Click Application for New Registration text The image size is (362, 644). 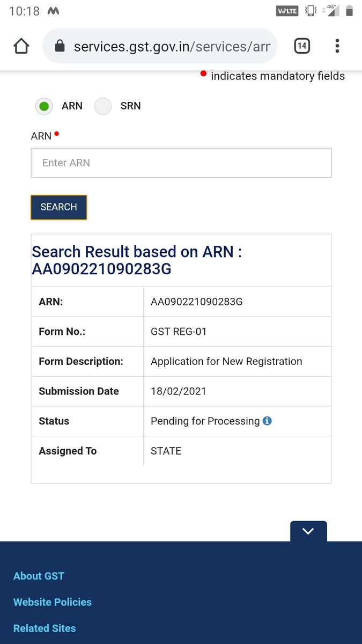pos(226,362)
